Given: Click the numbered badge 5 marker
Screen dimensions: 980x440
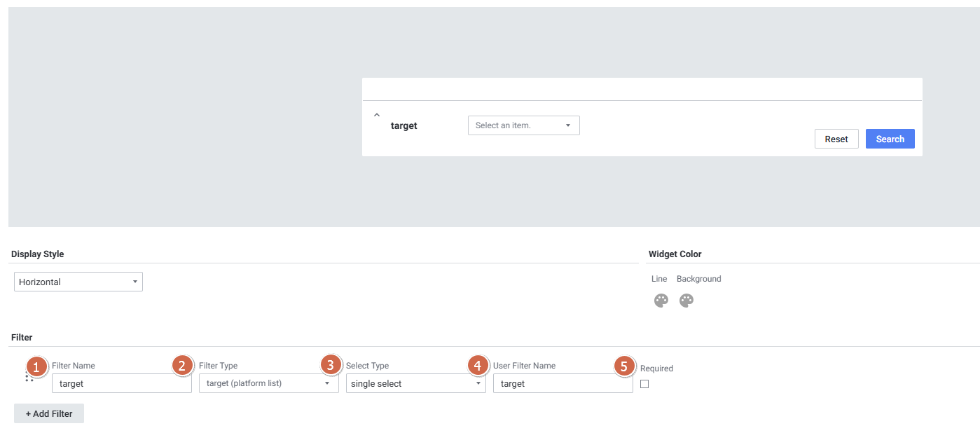Looking at the screenshot, I should 624,366.
